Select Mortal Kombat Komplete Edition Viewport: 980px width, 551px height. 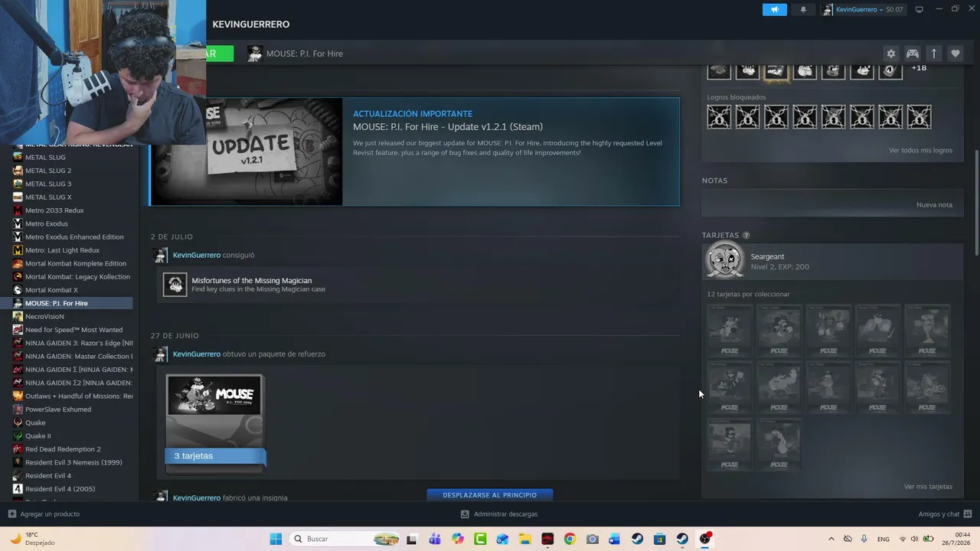76,263
